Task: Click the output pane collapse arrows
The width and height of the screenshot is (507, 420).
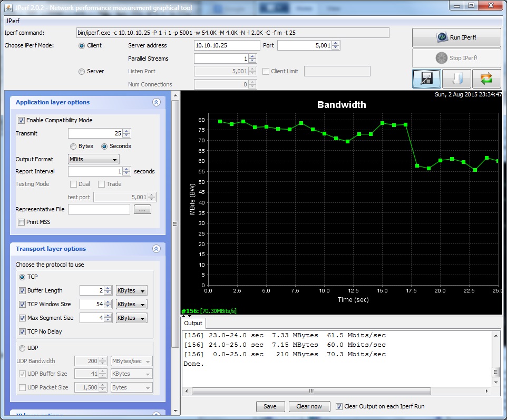Action: tap(186, 316)
